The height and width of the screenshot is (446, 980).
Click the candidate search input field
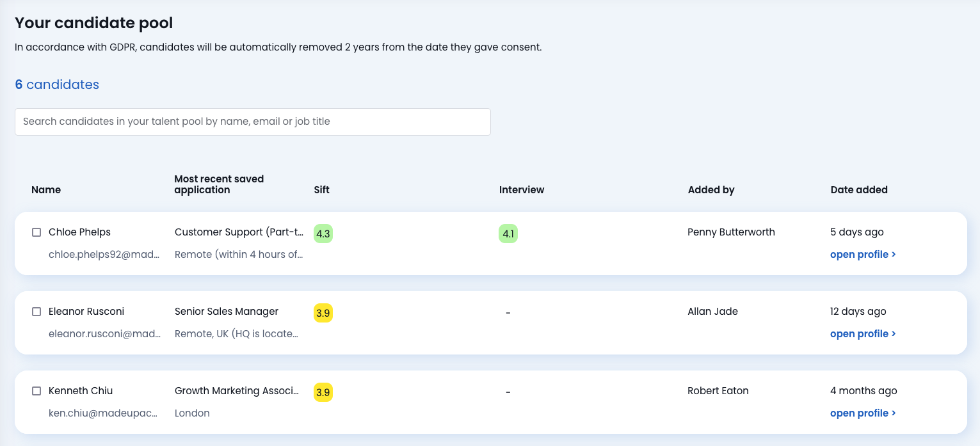pyautogui.click(x=252, y=122)
